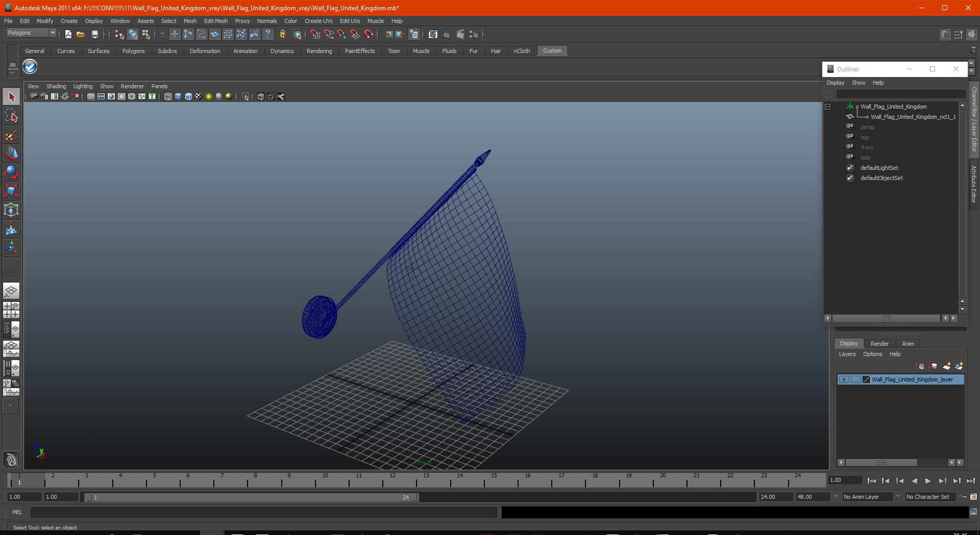
Task: Open Render Settings icon
Action: tap(474, 34)
